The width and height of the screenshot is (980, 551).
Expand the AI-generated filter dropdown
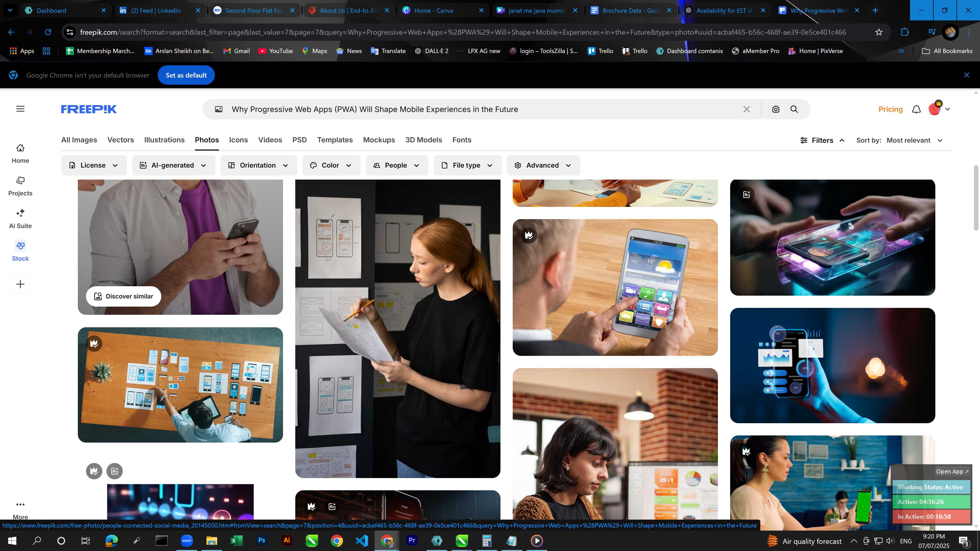(x=174, y=165)
